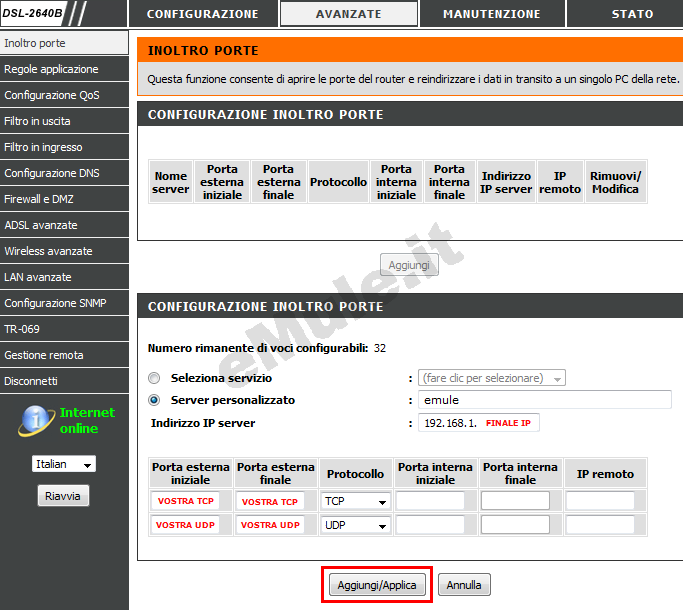Click the 'Rimuovi/ Modifica' column header
The height and width of the screenshot is (610, 683).
pos(615,182)
